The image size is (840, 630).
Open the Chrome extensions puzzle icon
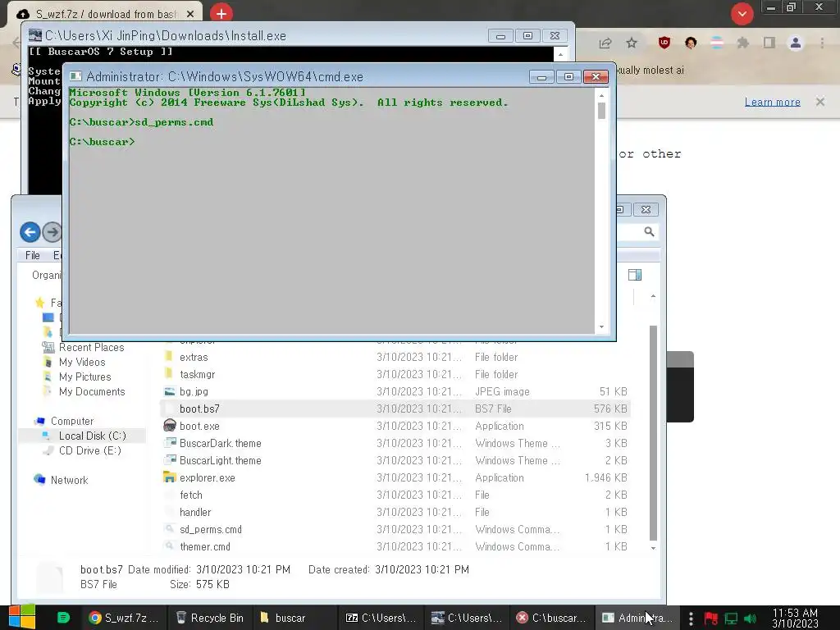click(742, 43)
